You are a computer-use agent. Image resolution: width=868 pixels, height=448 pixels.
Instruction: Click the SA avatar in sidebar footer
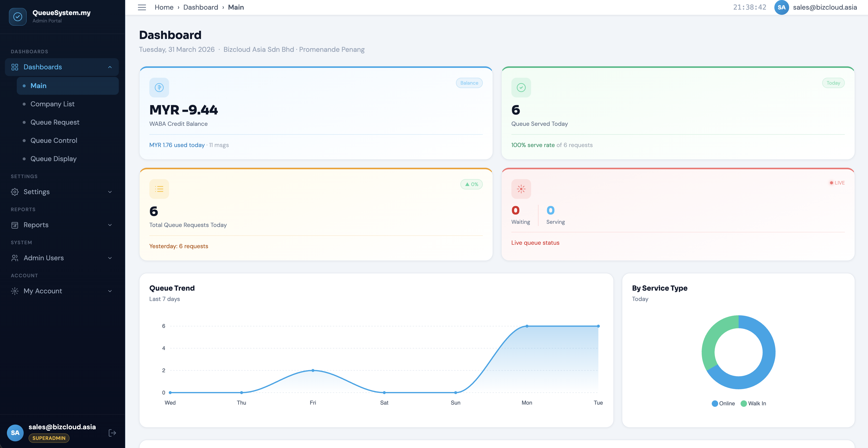[x=15, y=433]
